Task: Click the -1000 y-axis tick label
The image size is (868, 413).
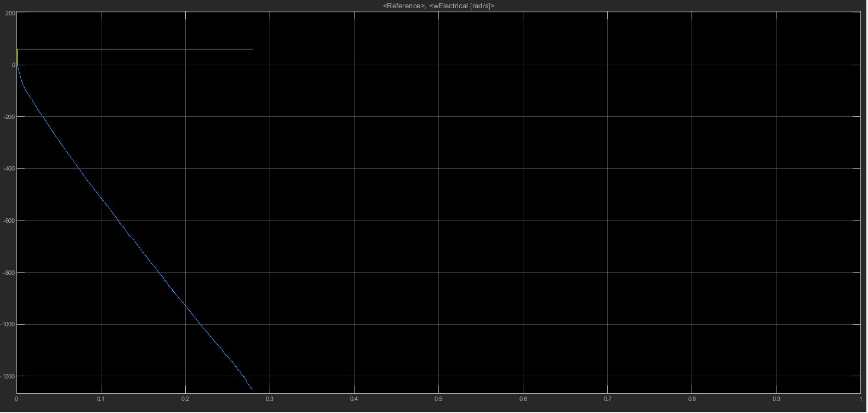Action: coord(8,325)
